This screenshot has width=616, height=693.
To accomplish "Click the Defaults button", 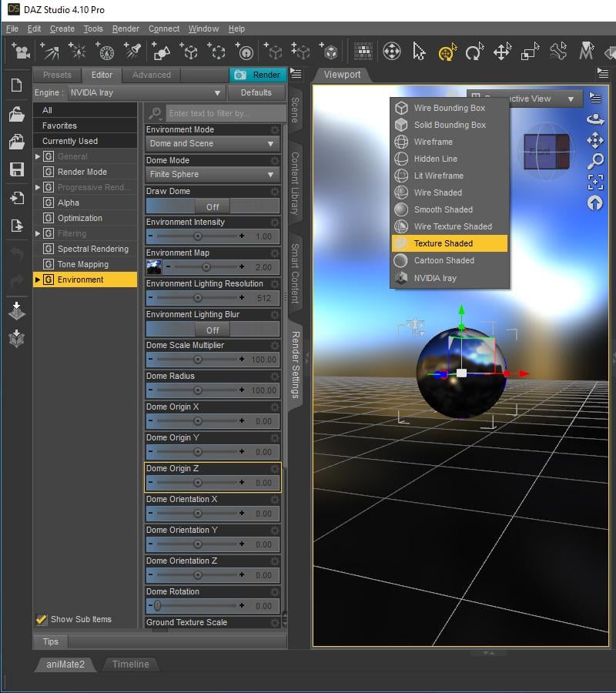I will coord(256,93).
